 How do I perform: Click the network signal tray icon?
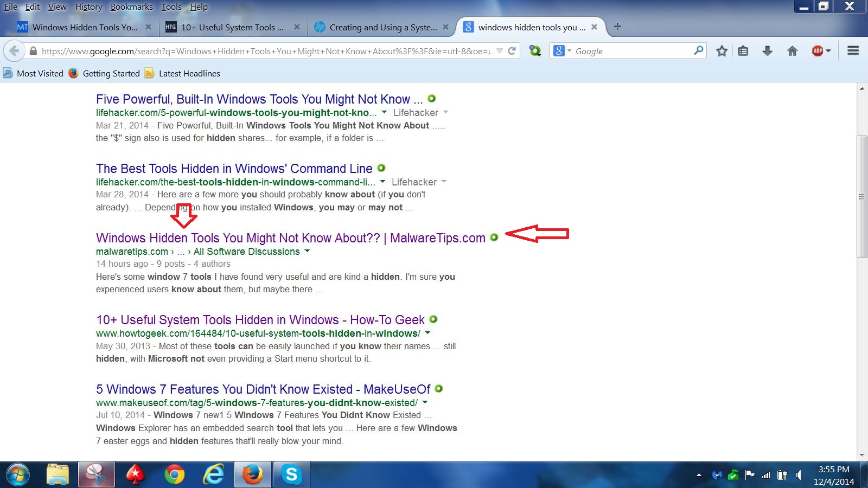[766, 476]
